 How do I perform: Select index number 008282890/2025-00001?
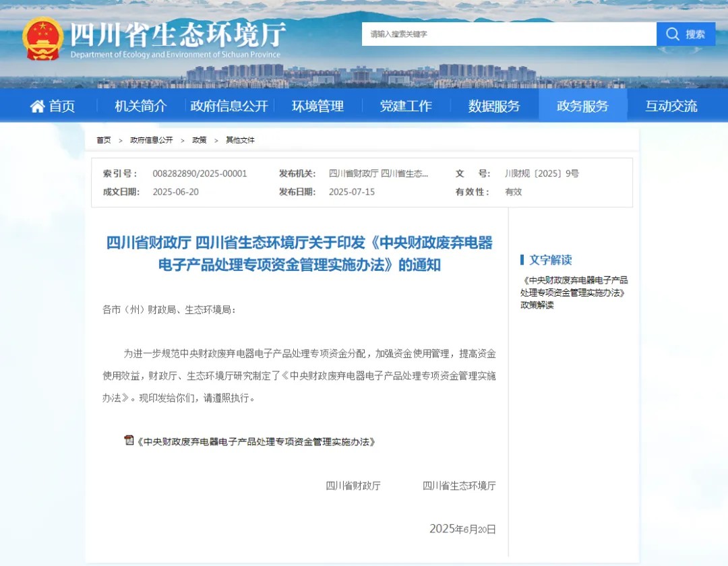(200, 174)
